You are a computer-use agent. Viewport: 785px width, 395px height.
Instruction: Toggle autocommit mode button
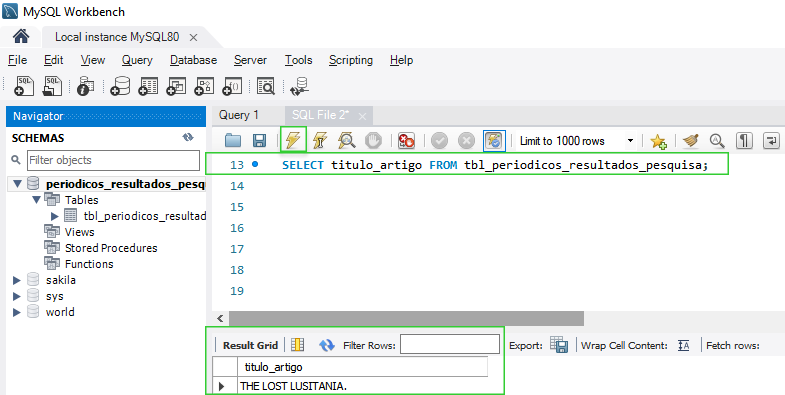[x=494, y=141]
